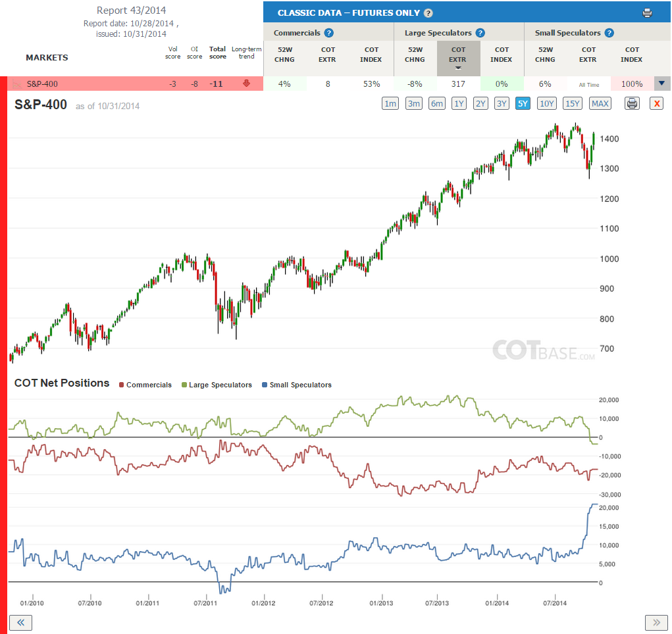Click the Large Speculators 317 COT EXTR cell
672x634 pixels.
458,84
